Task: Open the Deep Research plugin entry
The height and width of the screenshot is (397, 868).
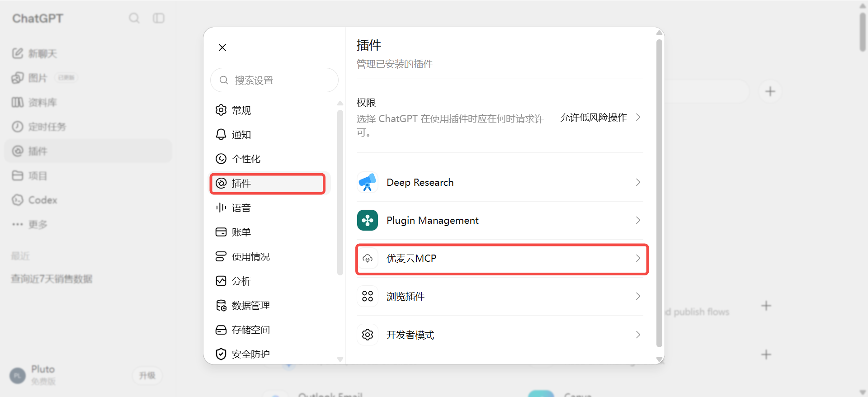Action: (500, 182)
